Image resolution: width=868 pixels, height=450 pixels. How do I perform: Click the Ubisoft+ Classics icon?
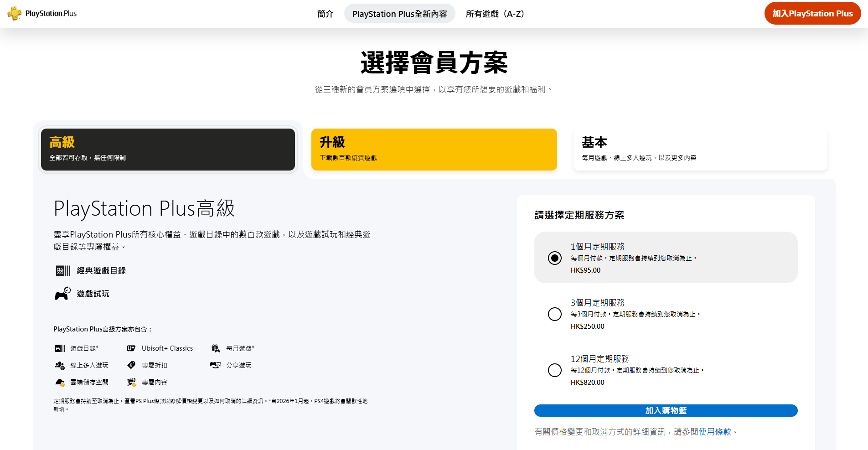[131, 348]
